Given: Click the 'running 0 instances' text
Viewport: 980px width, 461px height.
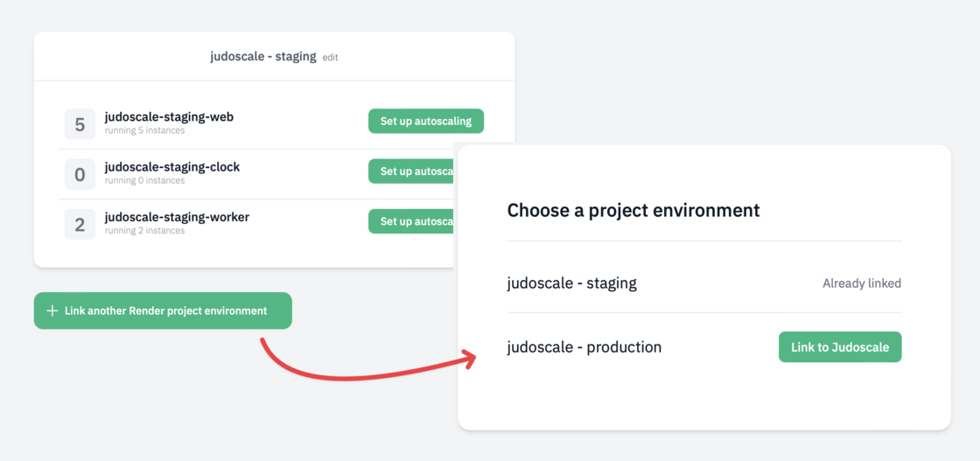Looking at the screenshot, I should [144, 180].
